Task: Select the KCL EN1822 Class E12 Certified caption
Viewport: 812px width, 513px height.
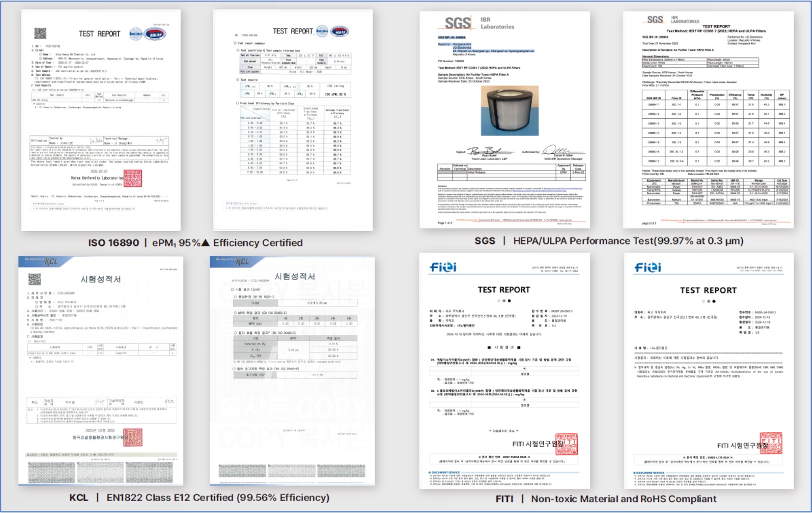Action: point(199,498)
